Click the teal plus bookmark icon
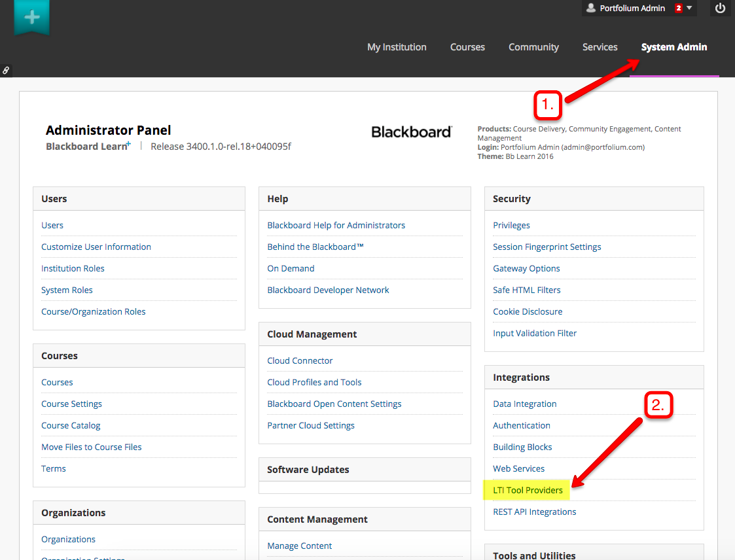This screenshot has width=735, height=560. coord(32,18)
